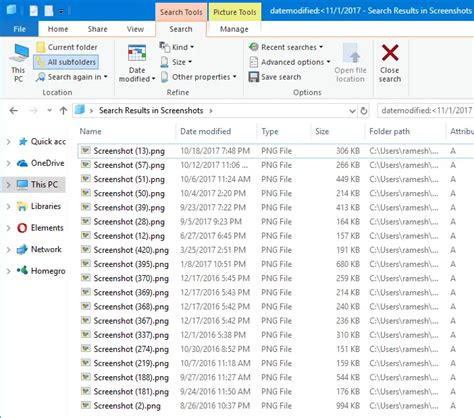Click the Search Tools contextual tab header
The height and width of the screenshot is (418, 474).
[x=181, y=12]
